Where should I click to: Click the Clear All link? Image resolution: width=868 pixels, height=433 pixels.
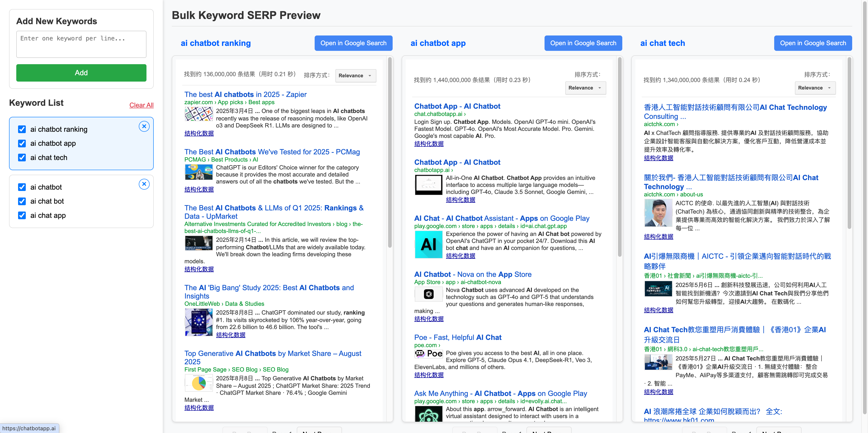(x=141, y=105)
